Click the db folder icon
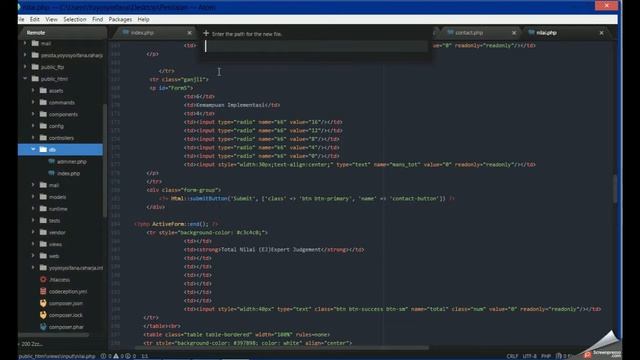This screenshot has height=360, width=640. pyautogui.click(x=43, y=150)
